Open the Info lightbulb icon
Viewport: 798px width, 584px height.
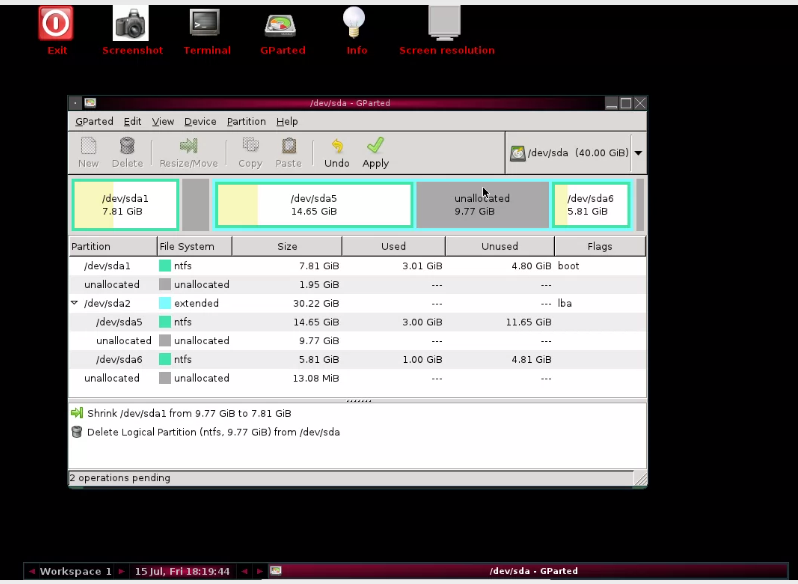pos(354,22)
